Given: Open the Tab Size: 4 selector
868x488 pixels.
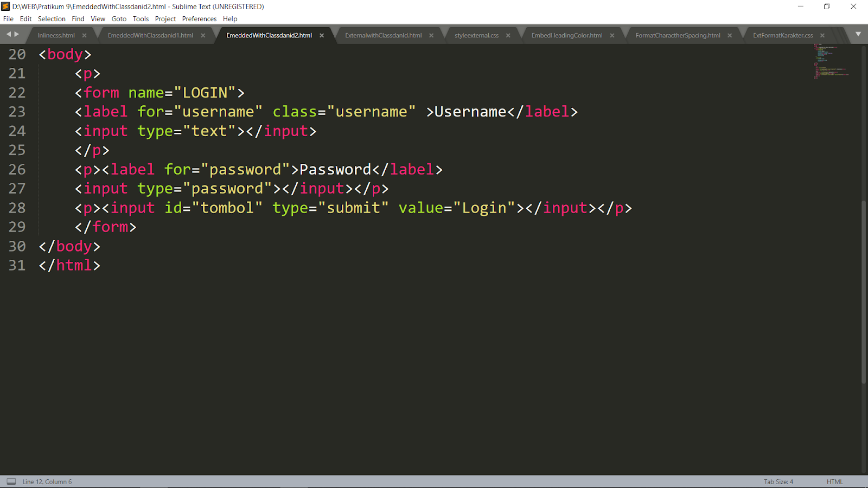Looking at the screenshot, I should pos(777,481).
